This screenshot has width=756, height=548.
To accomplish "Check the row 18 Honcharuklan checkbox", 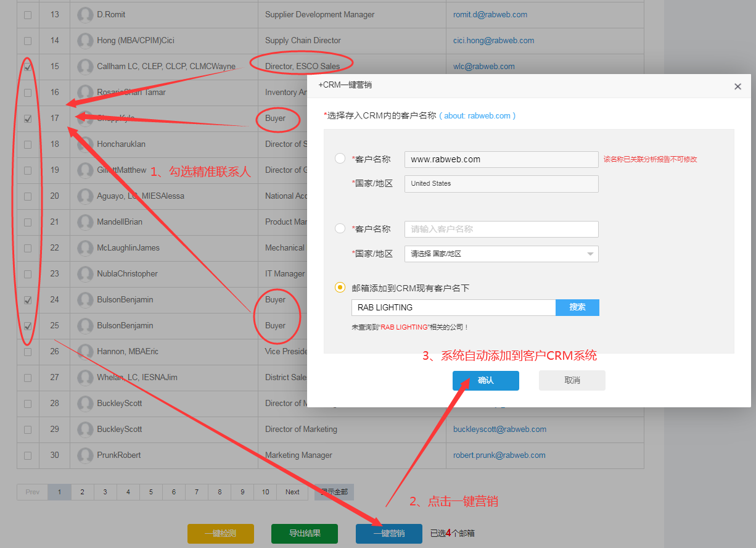I will 28,144.
